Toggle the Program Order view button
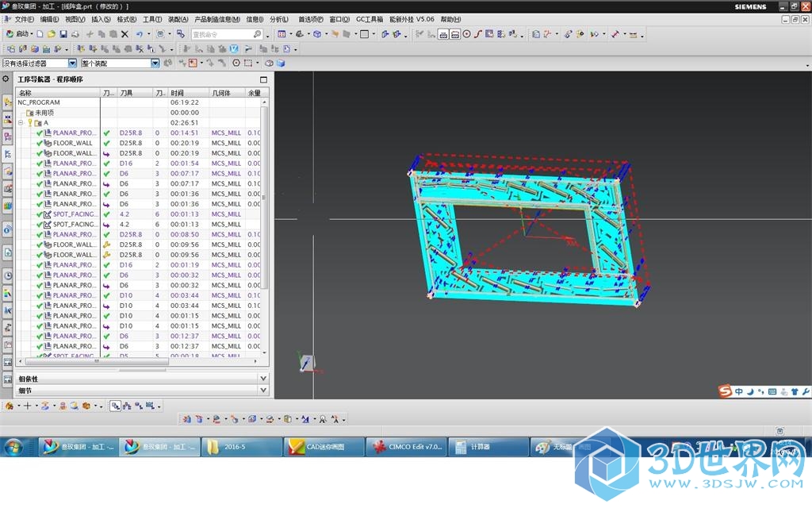This screenshot has width=812, height=508. coord(115,406)
